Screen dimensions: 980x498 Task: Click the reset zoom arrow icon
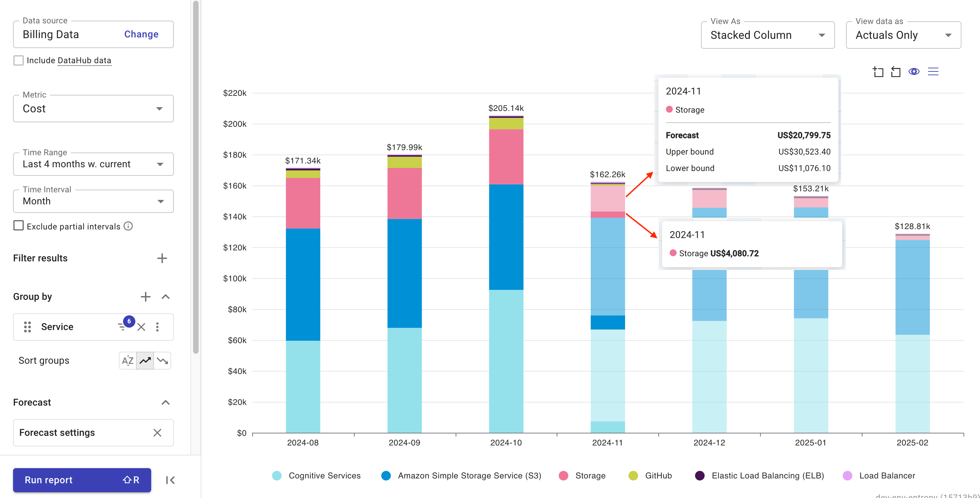click(x=895, y=71)
